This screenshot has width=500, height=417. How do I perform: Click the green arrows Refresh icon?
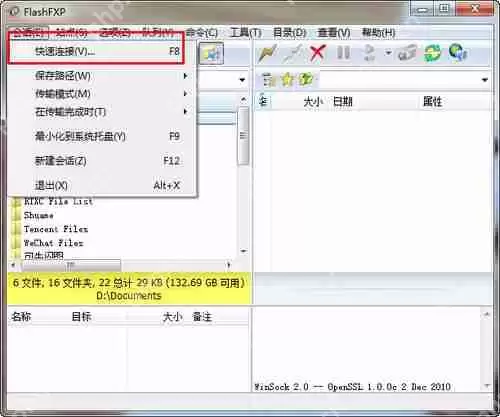tap(432, 53)
